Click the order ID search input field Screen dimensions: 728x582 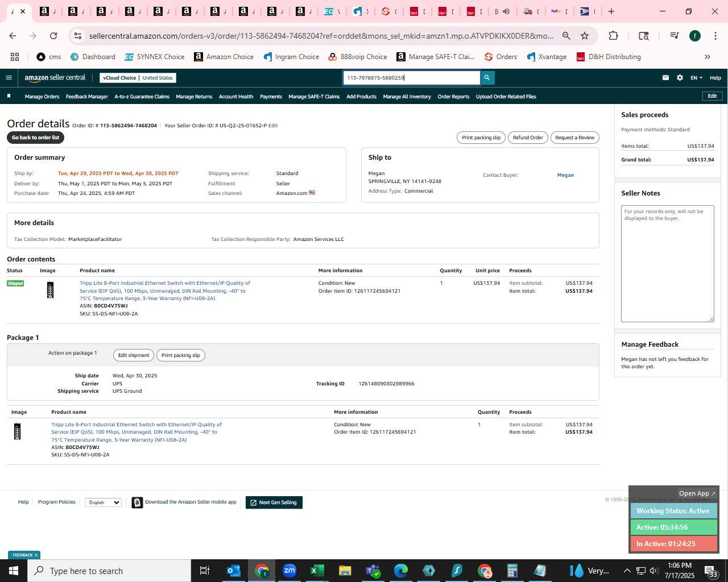pos(412,78)
